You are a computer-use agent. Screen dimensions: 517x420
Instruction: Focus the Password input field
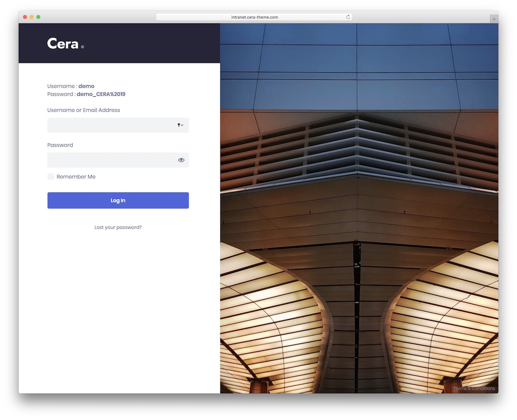[x=118, y=160]
